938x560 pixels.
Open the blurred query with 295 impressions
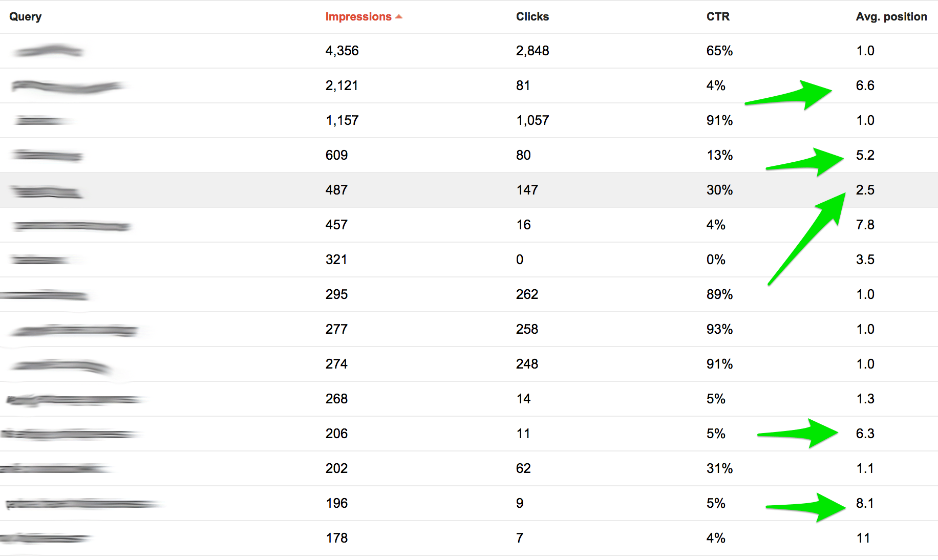(44, 295)
